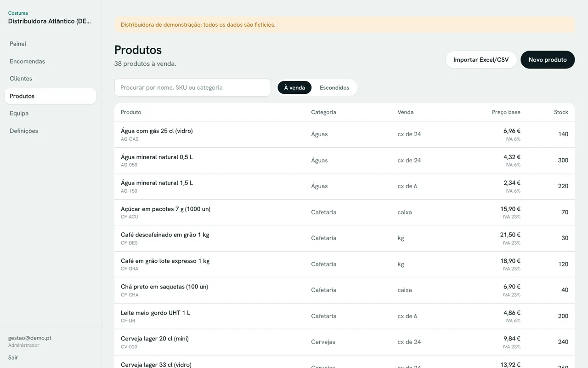The width and height of the screenshot is (588, 368).
Task: Click the Stock column header
Action: click(x=561, y=112)
